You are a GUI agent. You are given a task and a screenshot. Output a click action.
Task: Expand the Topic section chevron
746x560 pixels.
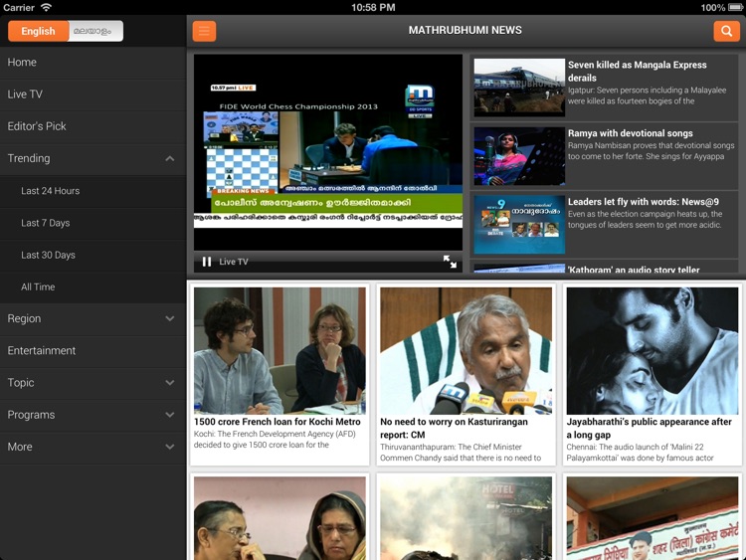(170, 383)
